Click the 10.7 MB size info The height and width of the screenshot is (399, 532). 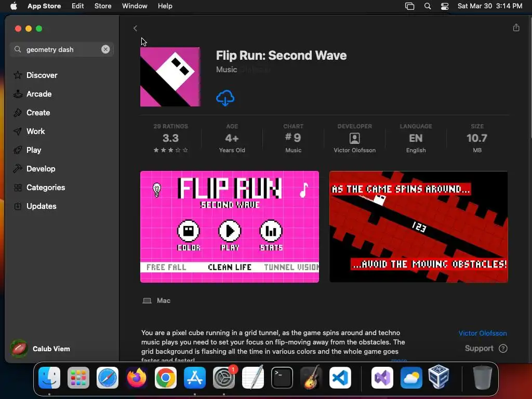[477, 138]
